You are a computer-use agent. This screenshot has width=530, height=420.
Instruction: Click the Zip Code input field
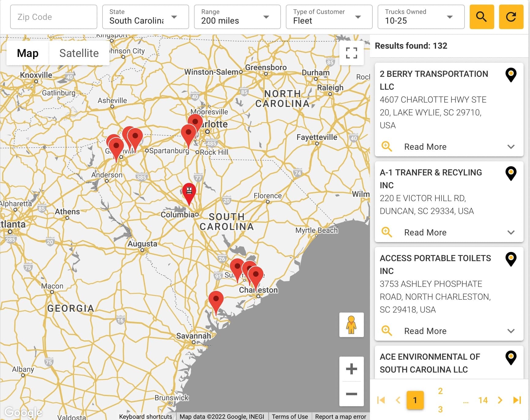tap(54, 17)
